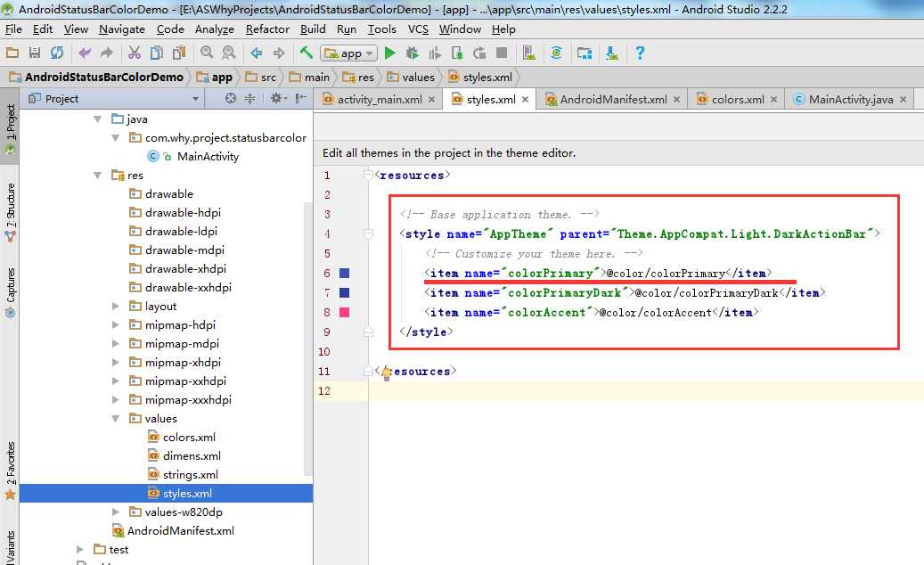Click the Project panel settings gear icon
924x565 pixels.
pyautogui.click(x=276, y=99)
